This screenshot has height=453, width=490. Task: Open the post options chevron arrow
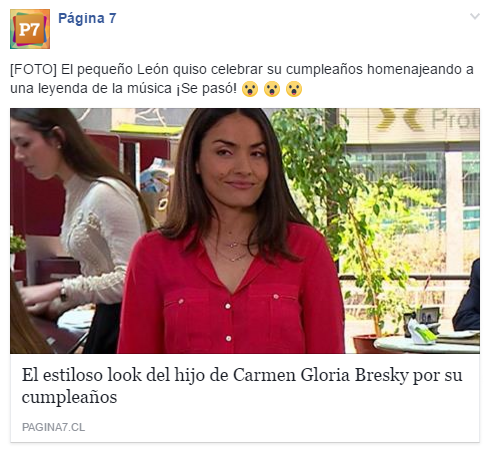475,16
